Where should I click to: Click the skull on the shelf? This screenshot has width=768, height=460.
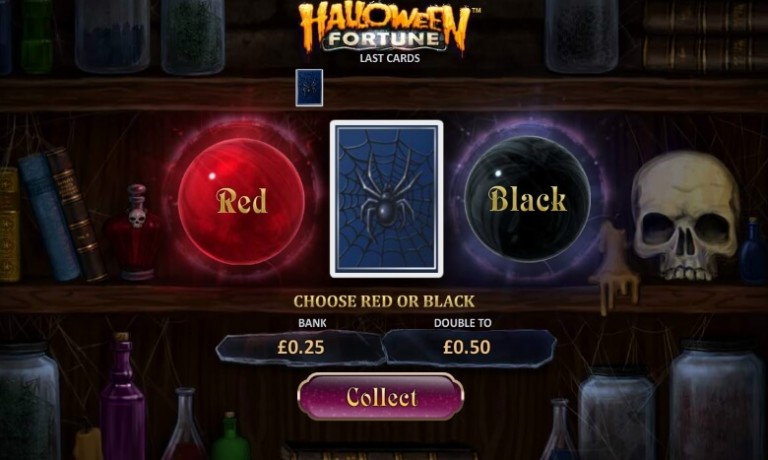(x=686, y=216)
